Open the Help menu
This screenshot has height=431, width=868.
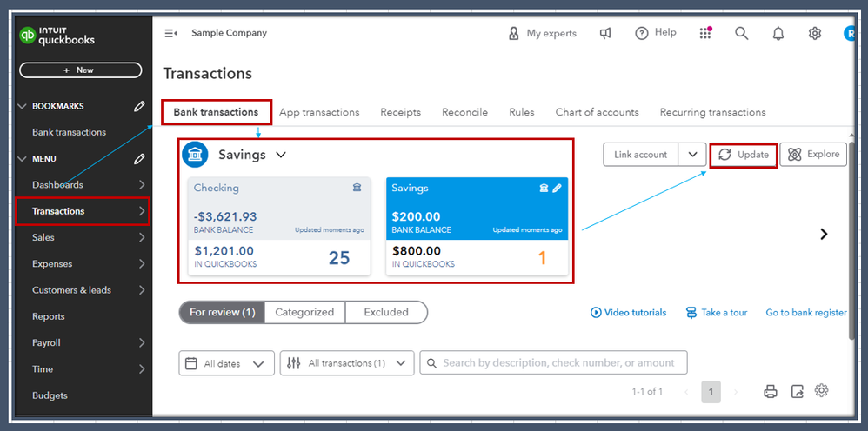point(656,33)
